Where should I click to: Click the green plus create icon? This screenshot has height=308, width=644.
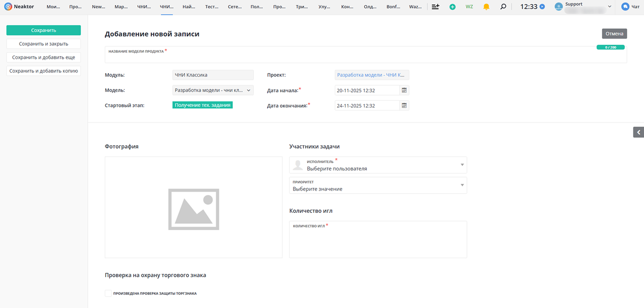pyautogui.click(x=452, y=7)
